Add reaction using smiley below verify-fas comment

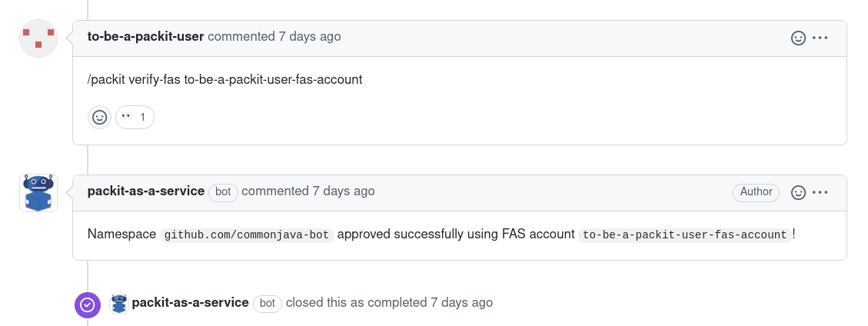99,117
